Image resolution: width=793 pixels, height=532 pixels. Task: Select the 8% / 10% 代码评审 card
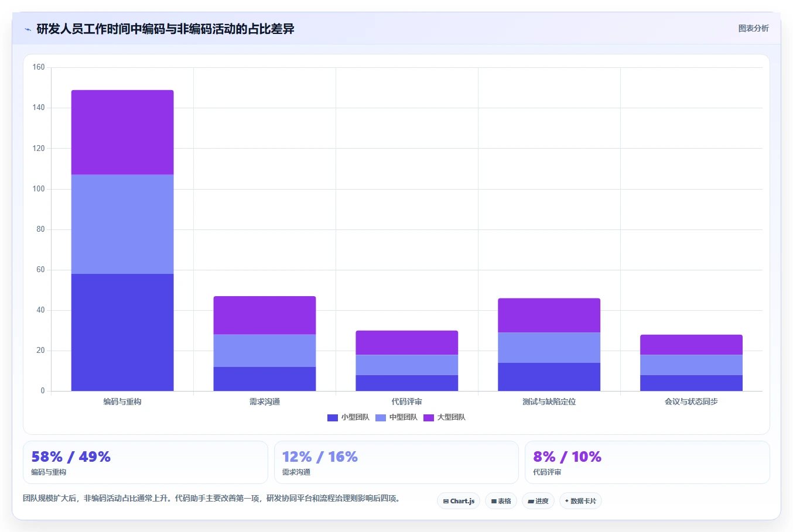point(647,462)
